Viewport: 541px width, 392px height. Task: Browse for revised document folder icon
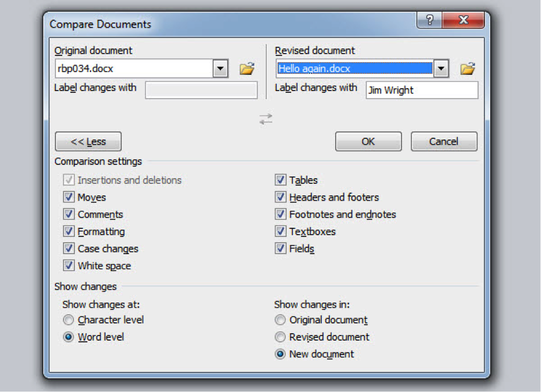pos(467,69)
